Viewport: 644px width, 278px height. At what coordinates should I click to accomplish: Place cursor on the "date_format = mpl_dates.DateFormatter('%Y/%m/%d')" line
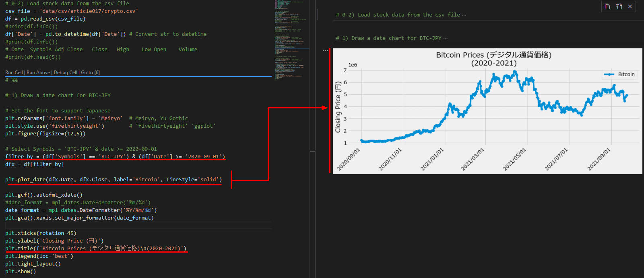(x=81, y=210)
